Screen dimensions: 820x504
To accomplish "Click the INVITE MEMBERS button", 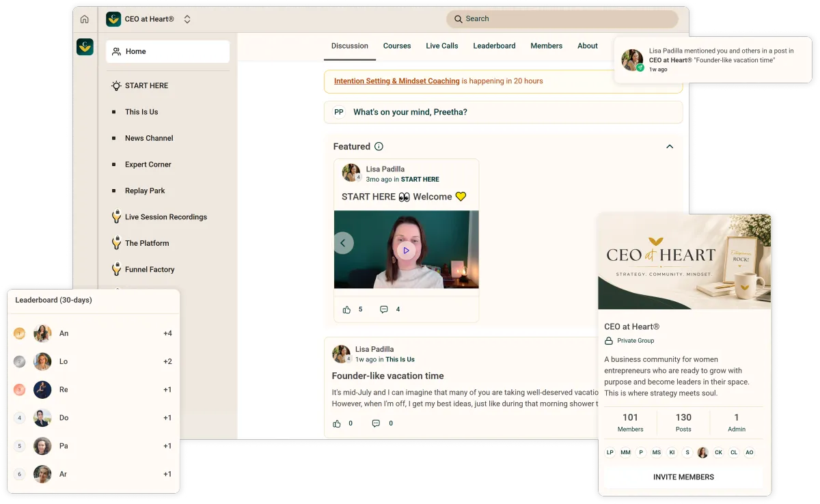I will 683,477.
